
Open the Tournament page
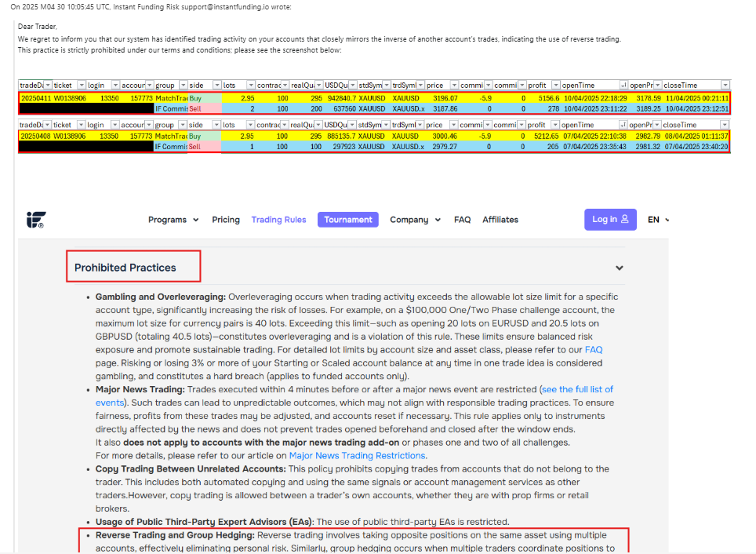pos(348,220)
